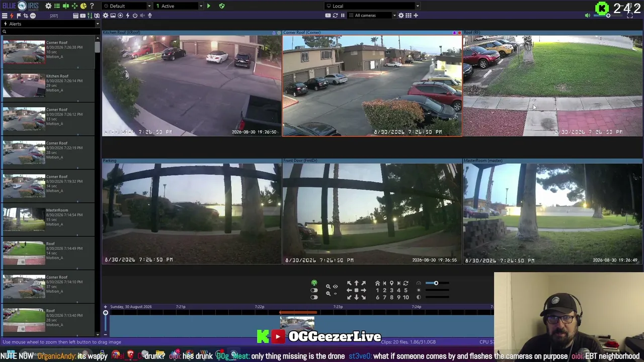Pause live video with pause icon
Viewport: 644px width, 362px height.
point(343,16)
